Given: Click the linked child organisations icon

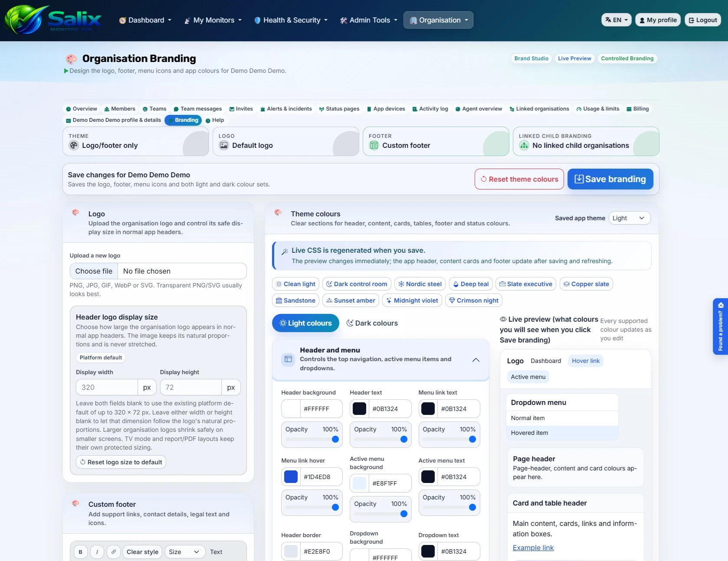Looking at the screenshot, I should [x=524, y=145].
